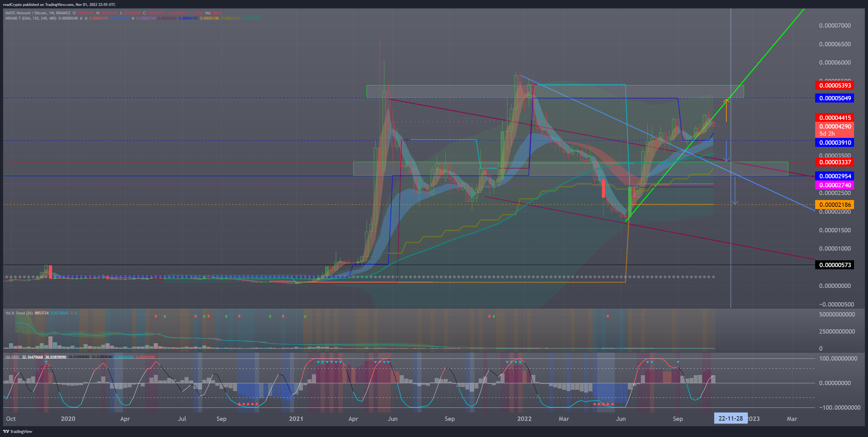The image size is (868, 437).
Task: Click the 2021 label on time axis
Action: [x=296, y=418]
